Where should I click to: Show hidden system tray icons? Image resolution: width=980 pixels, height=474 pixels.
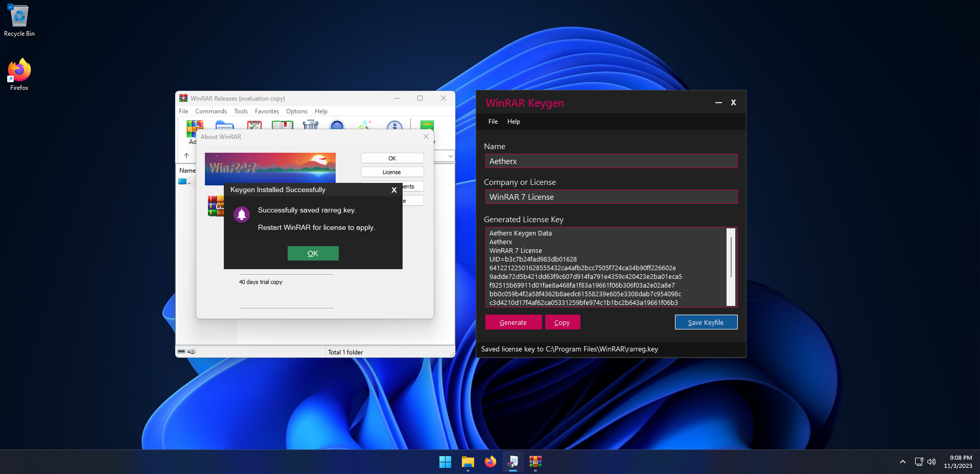click(x=903, y=462)
